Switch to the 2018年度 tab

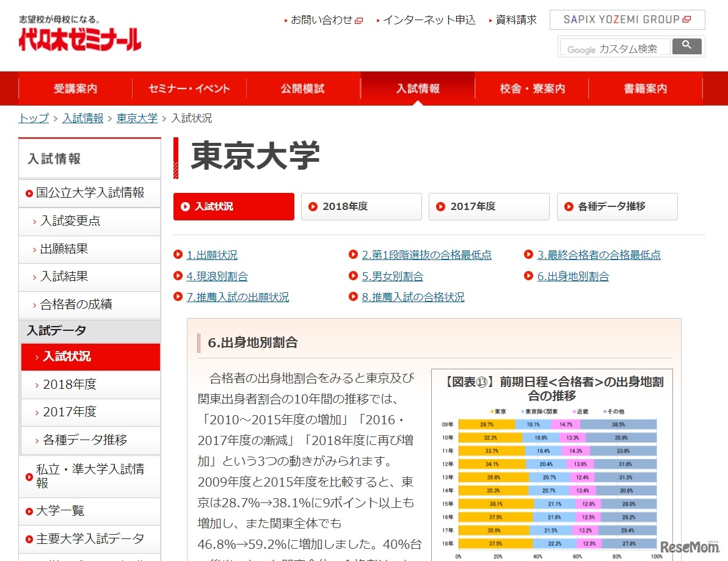click(x=361, y=206)
